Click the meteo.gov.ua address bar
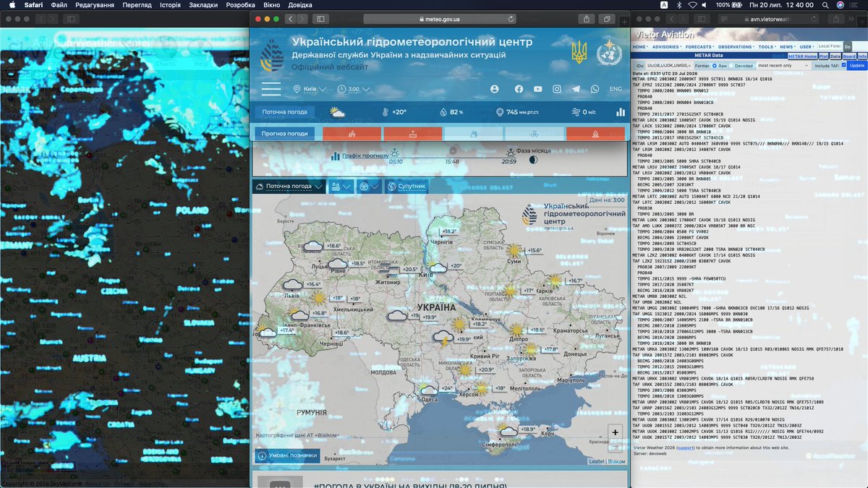Viewport: 868px width, 488px height. point(440,19)
